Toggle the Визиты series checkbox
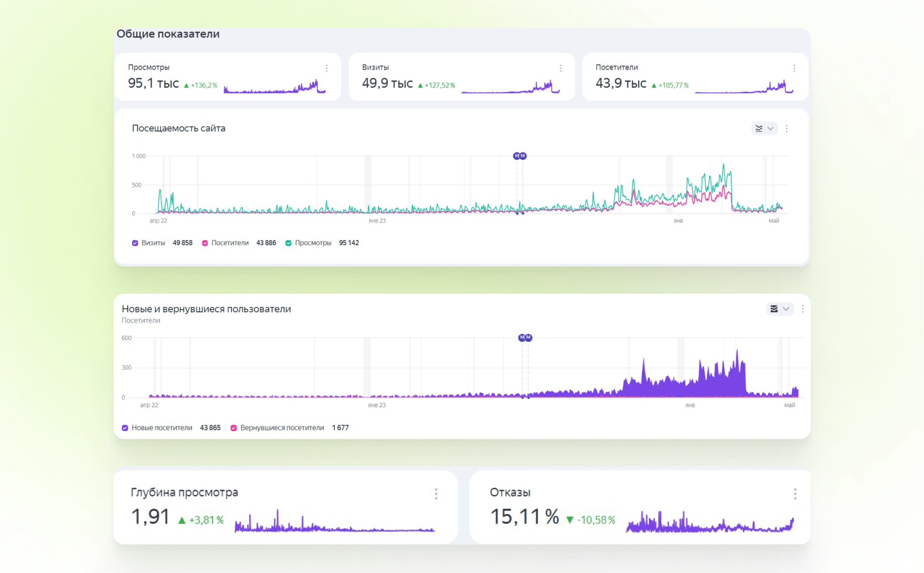Screen dimensions: 924x573 point(135,243)
